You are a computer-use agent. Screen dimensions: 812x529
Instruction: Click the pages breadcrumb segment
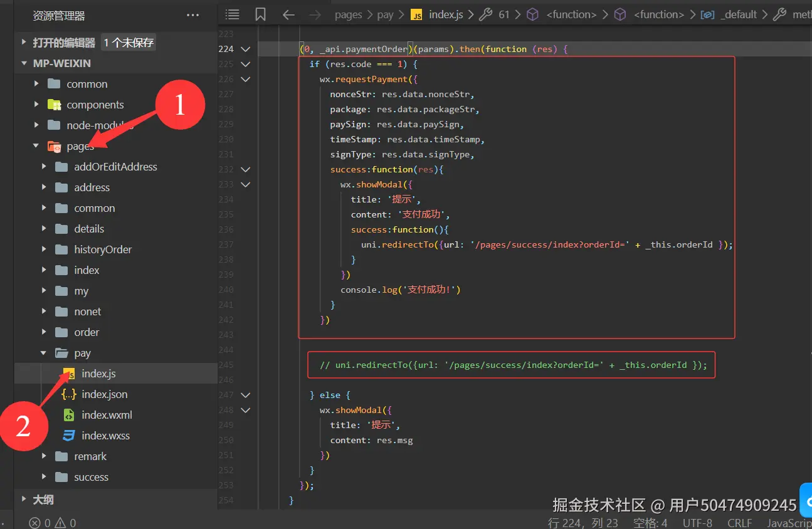coord(349,14)
